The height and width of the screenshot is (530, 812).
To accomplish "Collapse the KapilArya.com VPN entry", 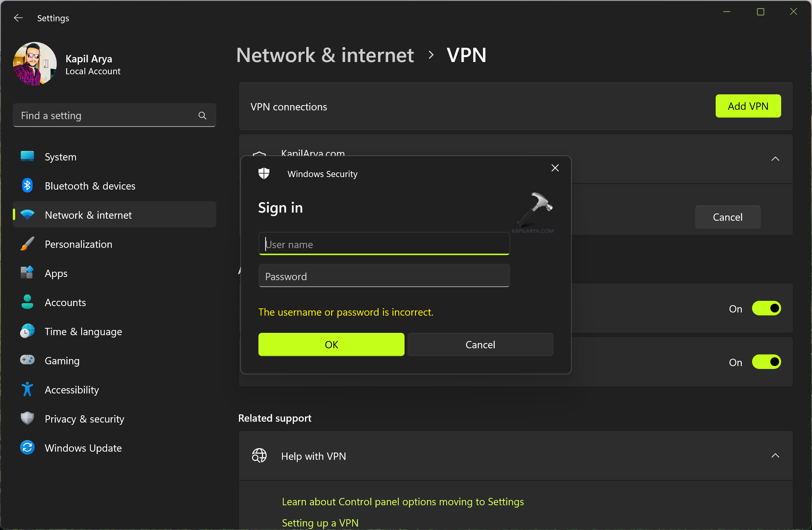I will [775, 159].
